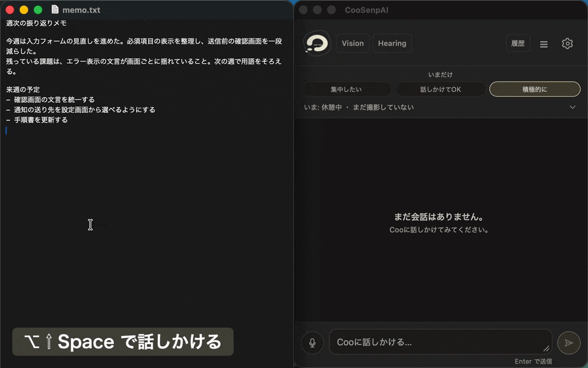Image resolution: width=588 pixels, height=368 pixels.
Task: Open the hamburger menu icon
Action: [544, 44]
